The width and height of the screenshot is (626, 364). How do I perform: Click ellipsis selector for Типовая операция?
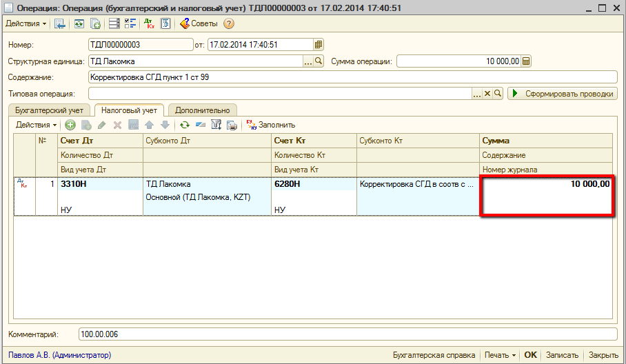coord(476,94)
